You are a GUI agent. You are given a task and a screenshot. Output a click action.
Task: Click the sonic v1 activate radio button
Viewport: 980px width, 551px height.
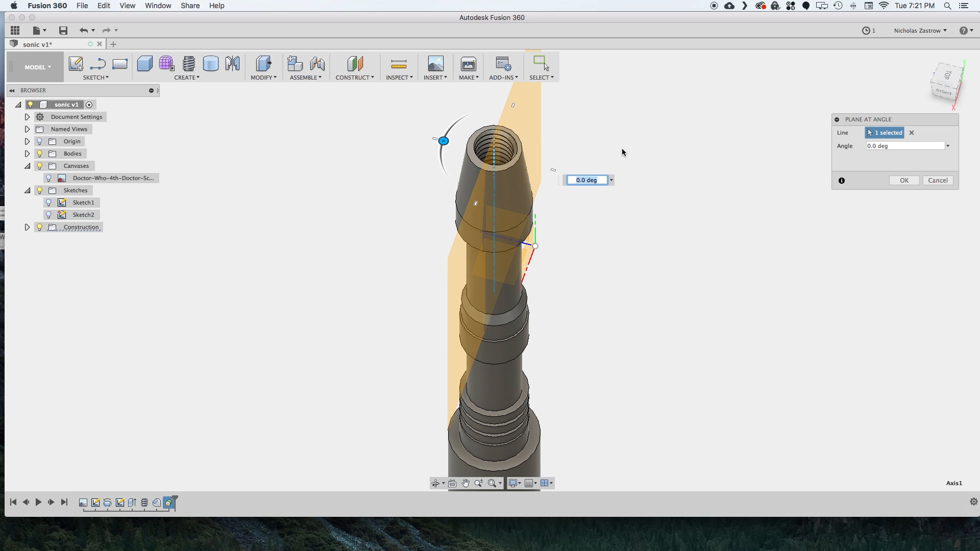pos(89,105)
